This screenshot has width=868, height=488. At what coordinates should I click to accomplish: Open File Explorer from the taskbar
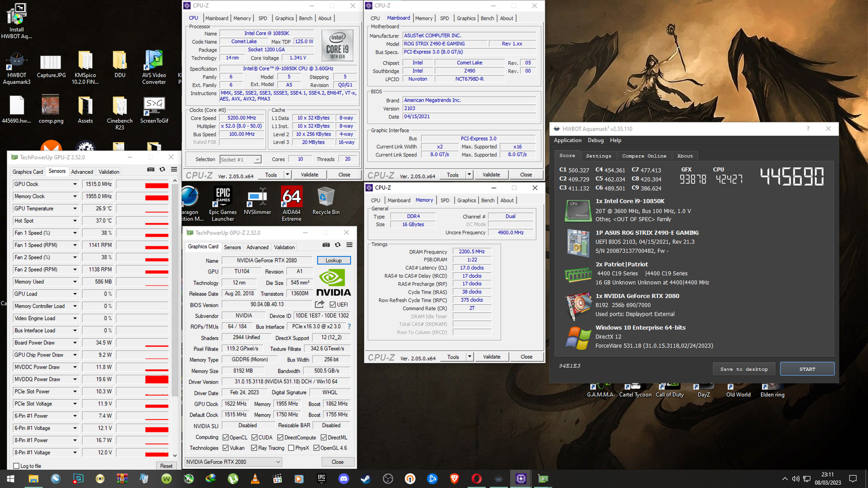click(x=33, y=479)
